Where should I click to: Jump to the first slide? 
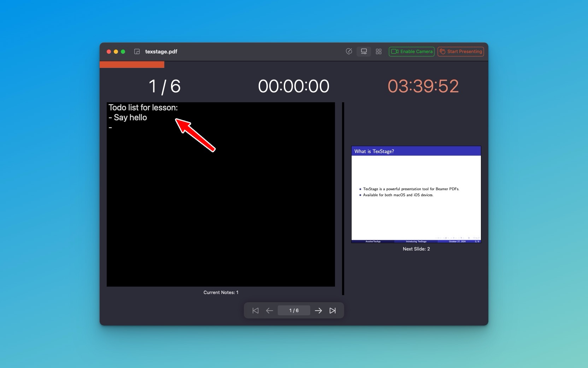[x=255, y=310]
